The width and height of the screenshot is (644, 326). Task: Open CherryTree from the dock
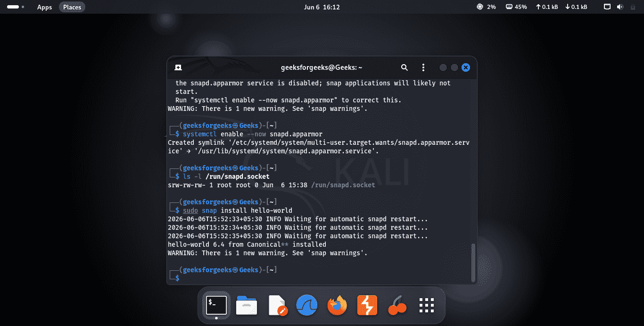click(397, 306)
